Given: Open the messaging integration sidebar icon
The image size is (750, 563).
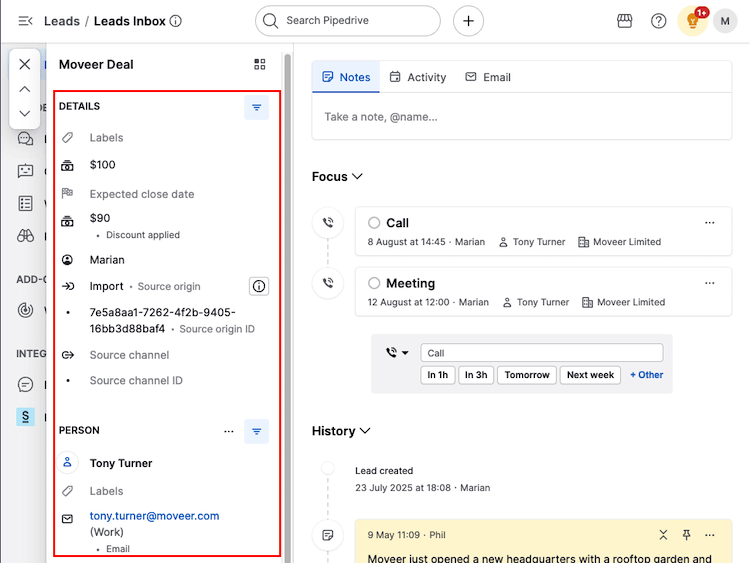Looking at the screenshot, I should tap(25, 385).
